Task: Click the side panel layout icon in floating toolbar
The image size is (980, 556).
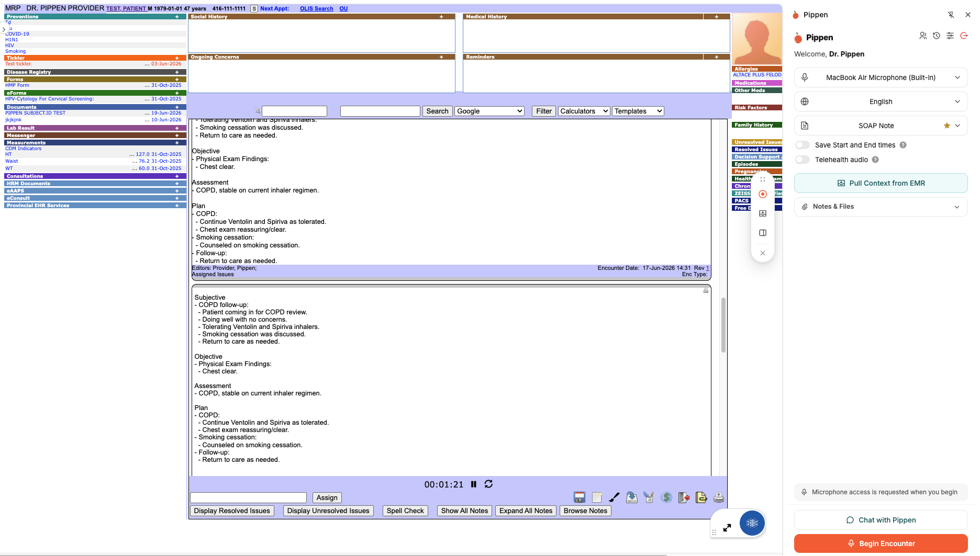Action: [x=763, y=233]
